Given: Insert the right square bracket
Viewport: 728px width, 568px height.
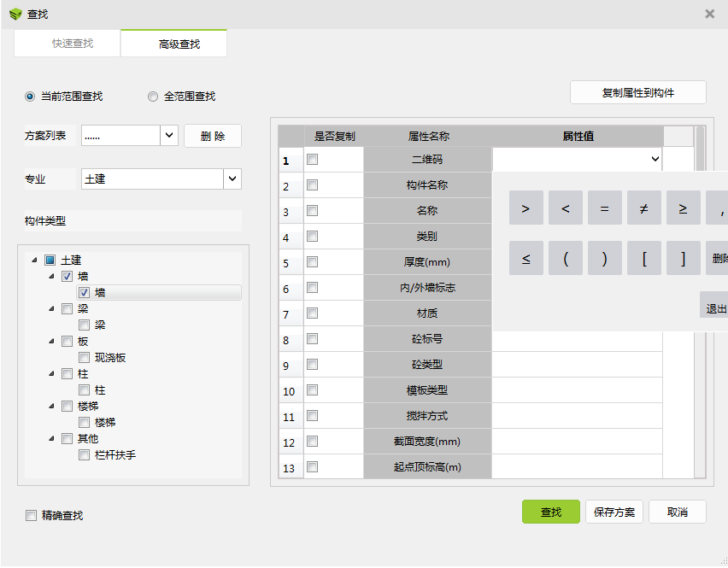Looking at the screenshot, I should 684,258.
